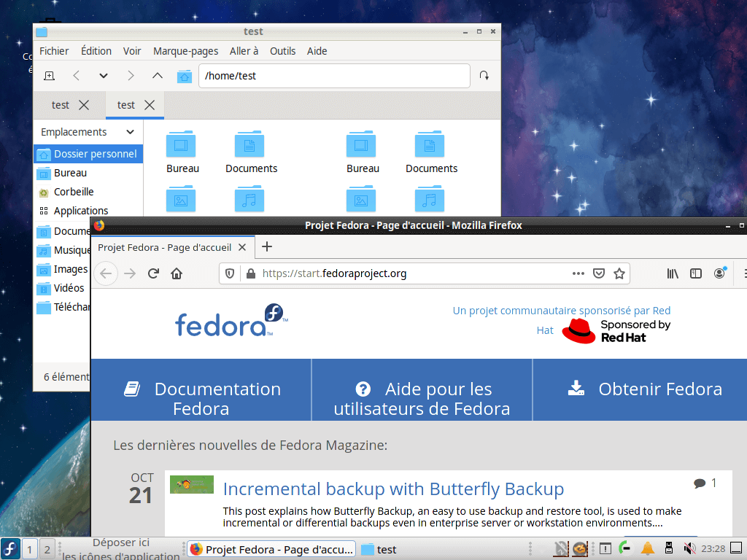Open the Fichier menu

coord(54,51)
